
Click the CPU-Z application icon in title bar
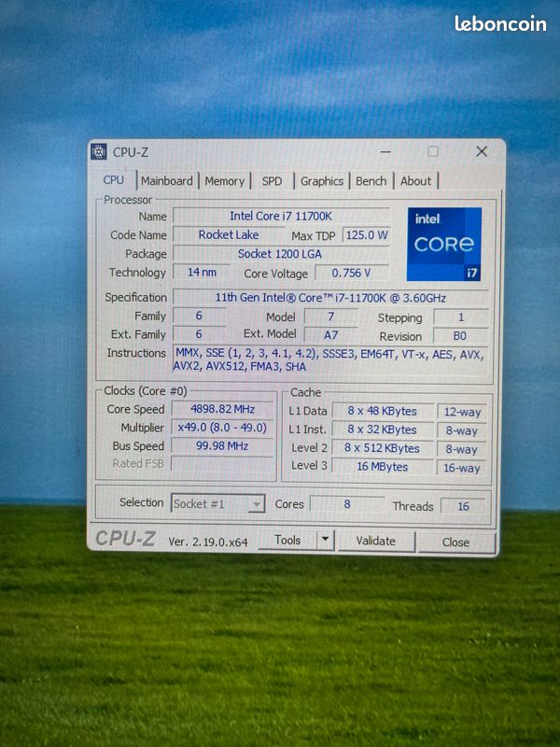coord(99,151)
